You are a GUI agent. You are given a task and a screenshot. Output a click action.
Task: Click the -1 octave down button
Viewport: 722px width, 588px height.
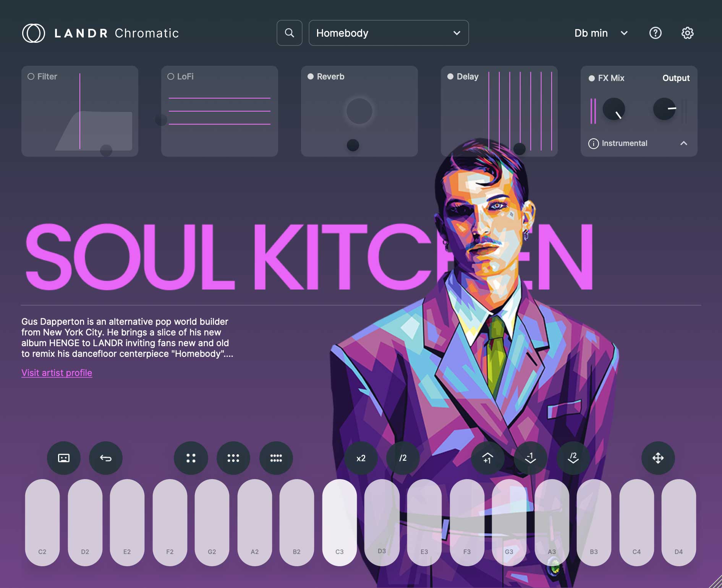click(531, 458)
